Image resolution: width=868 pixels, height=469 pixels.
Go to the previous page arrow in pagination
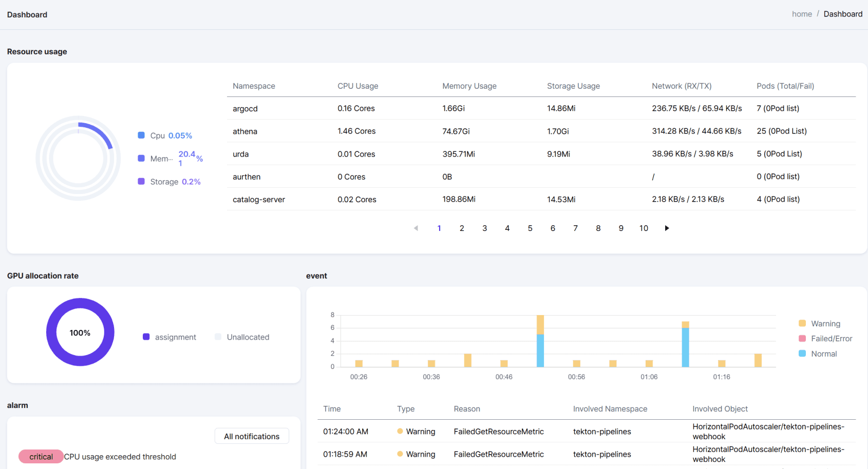click(416, 228)
